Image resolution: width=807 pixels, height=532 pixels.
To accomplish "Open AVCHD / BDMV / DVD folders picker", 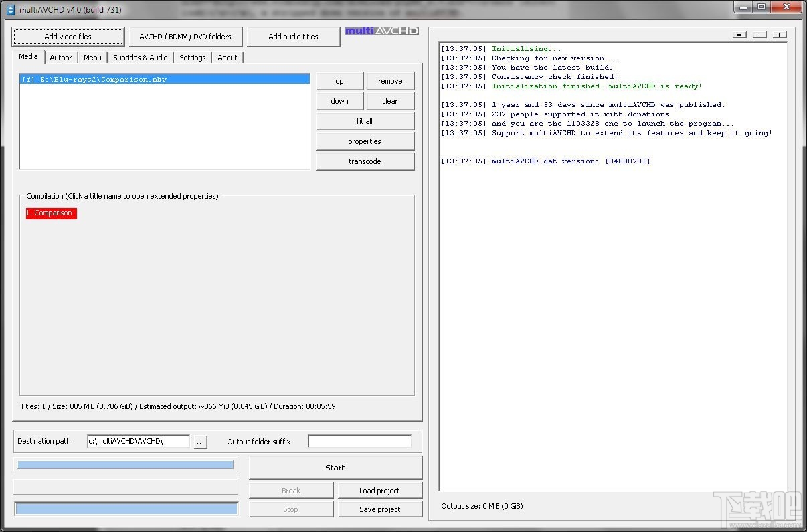I will 186,36.
